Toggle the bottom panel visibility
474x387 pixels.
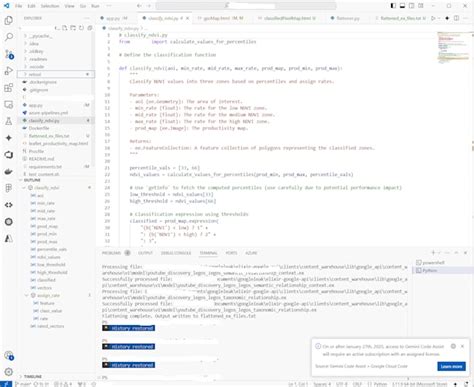402,6
